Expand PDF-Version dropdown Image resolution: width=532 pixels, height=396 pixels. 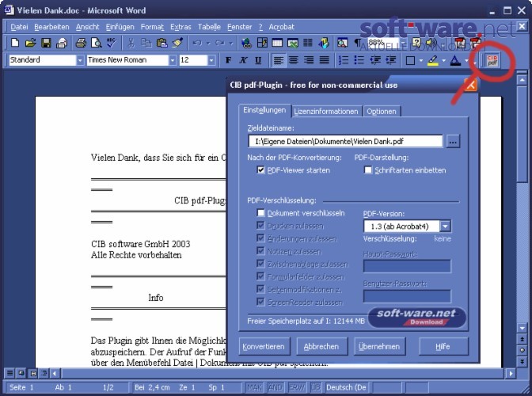(x=445, y=226)
